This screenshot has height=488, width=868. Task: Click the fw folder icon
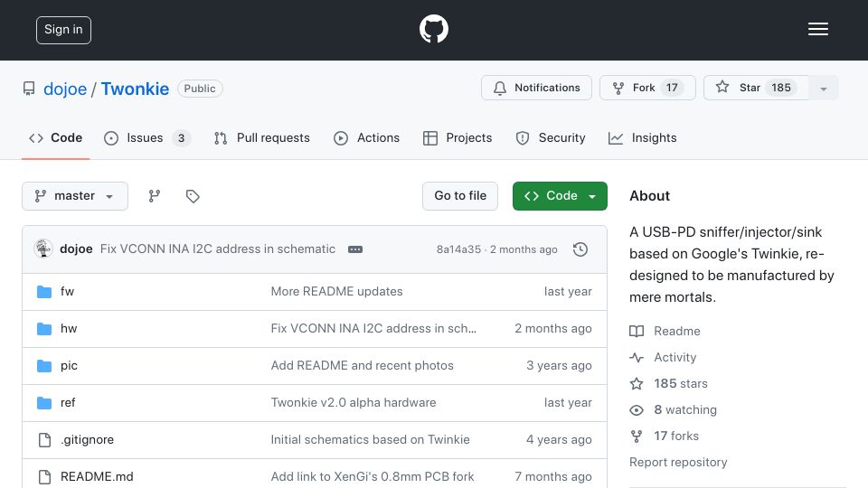pyautogui.click(x=44, y=292)
